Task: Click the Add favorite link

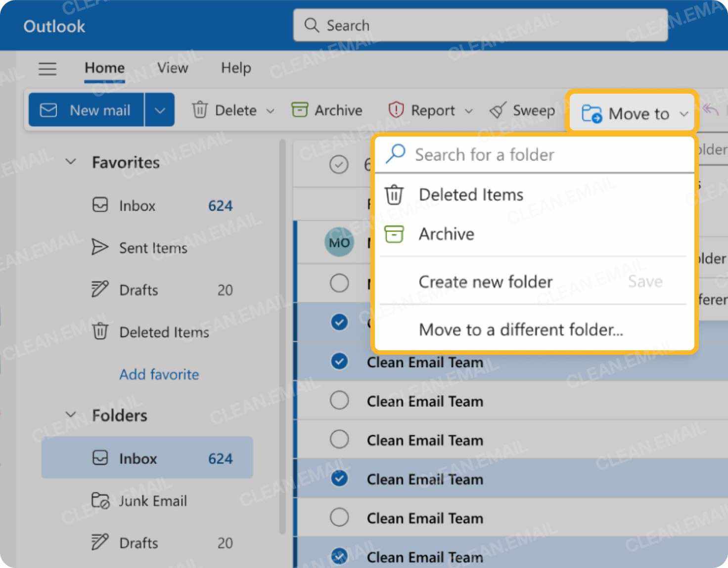Action: point(159,375)
